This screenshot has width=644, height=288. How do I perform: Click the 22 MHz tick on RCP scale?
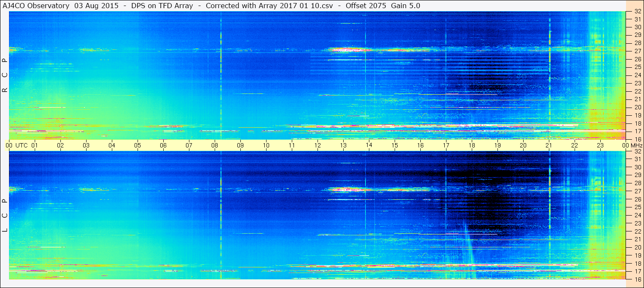[637, 91]
